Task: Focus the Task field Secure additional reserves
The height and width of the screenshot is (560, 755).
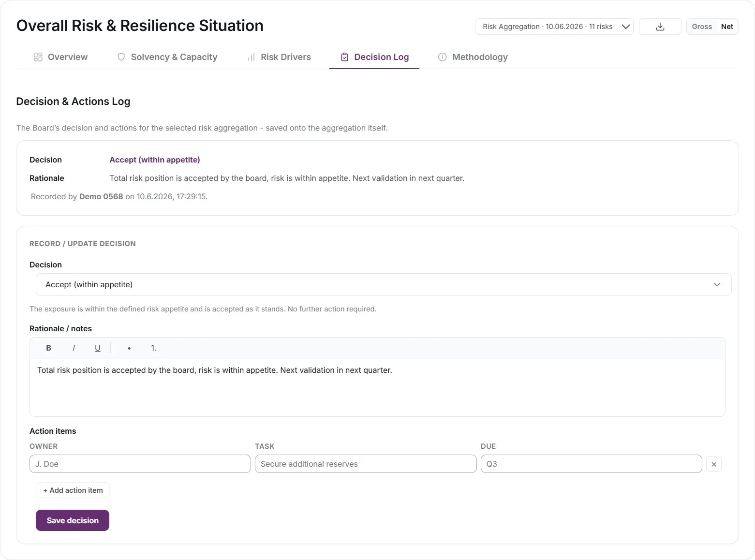Action: (x=366, y=464)
